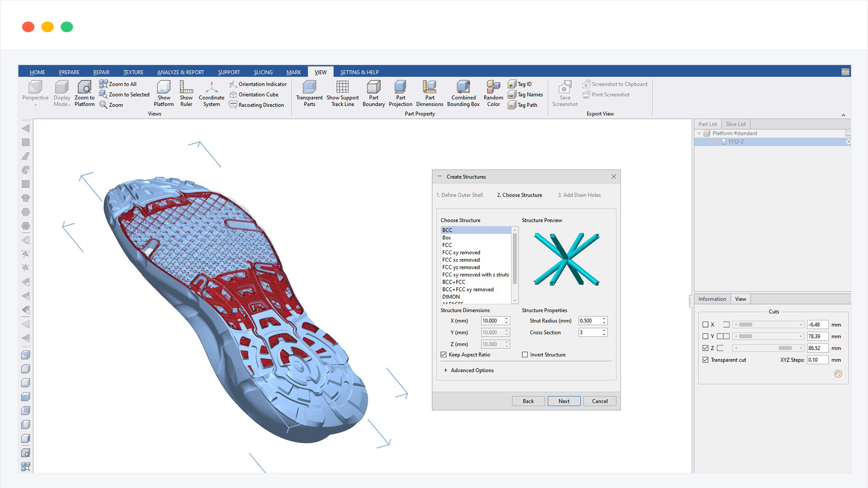This screenshot has width=868, height=488.
Task: Switch to the REPAIR tab
Action: click(101, 72)
